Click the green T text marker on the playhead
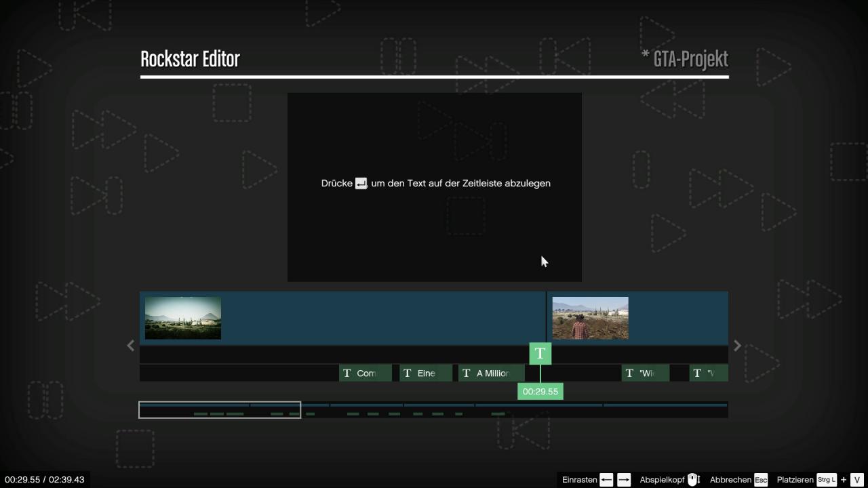 click(x=540, y=353)
